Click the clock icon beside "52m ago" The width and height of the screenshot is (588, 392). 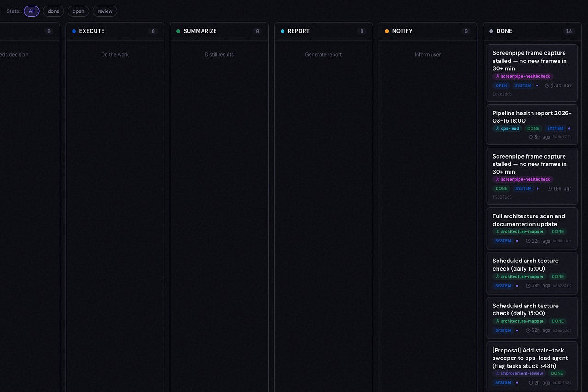528,330
